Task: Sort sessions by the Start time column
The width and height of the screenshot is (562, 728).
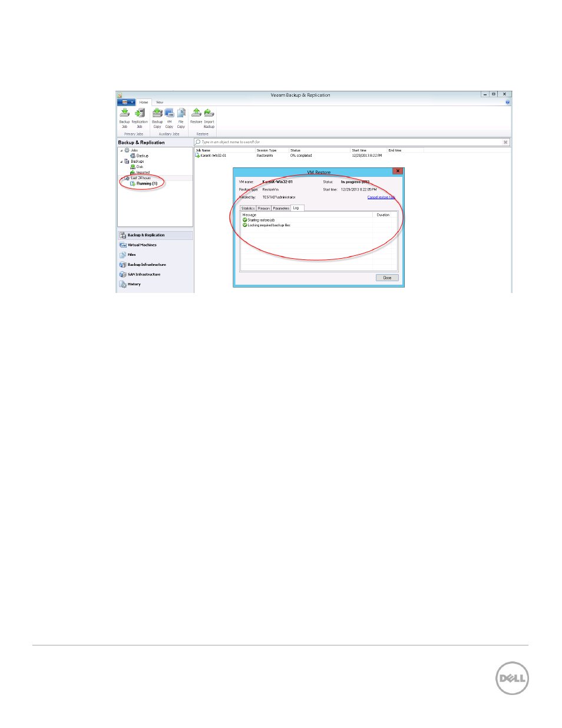Action: click(x=369, y=150)
